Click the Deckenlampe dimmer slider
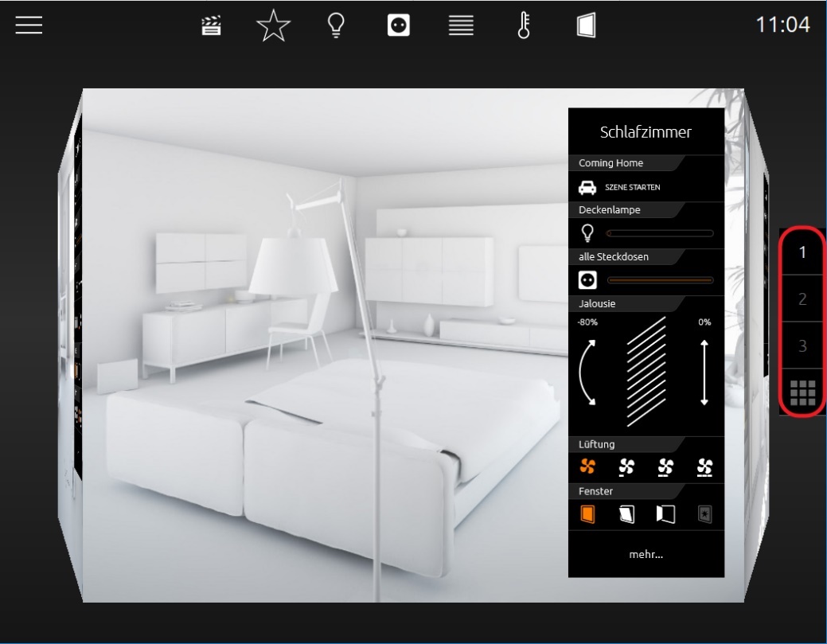827x644 pixels. pos(660,233)
